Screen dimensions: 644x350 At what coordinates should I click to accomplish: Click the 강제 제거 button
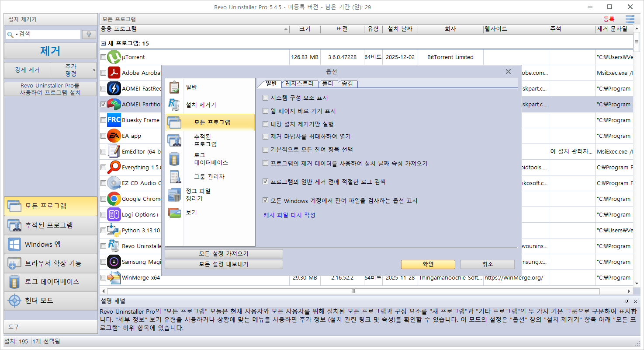click(x=27, y=70)
